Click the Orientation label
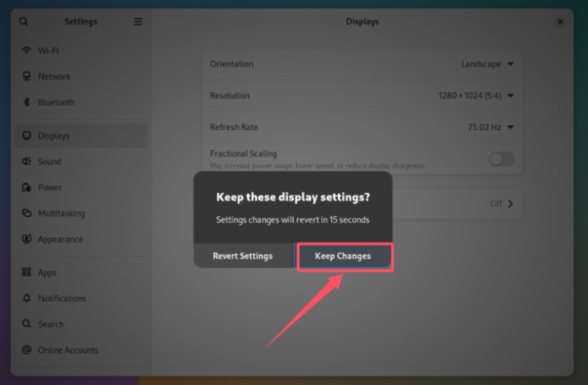 (x=232, y=64)
